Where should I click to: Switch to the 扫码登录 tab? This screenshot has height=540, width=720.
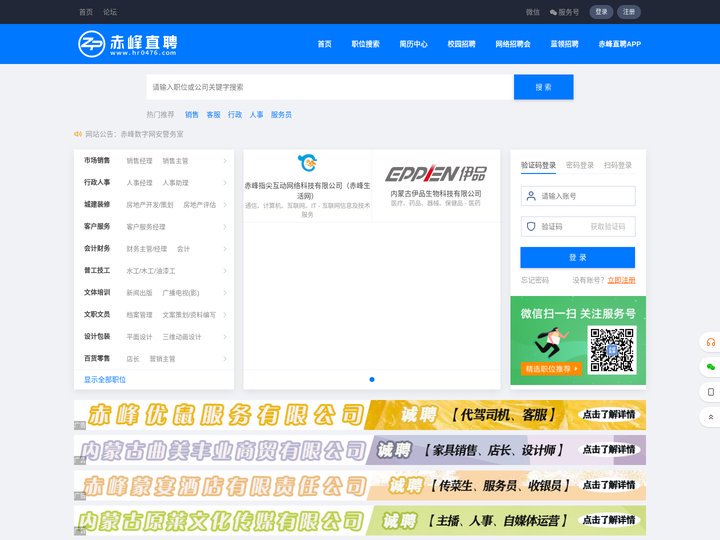pos(618,165)
